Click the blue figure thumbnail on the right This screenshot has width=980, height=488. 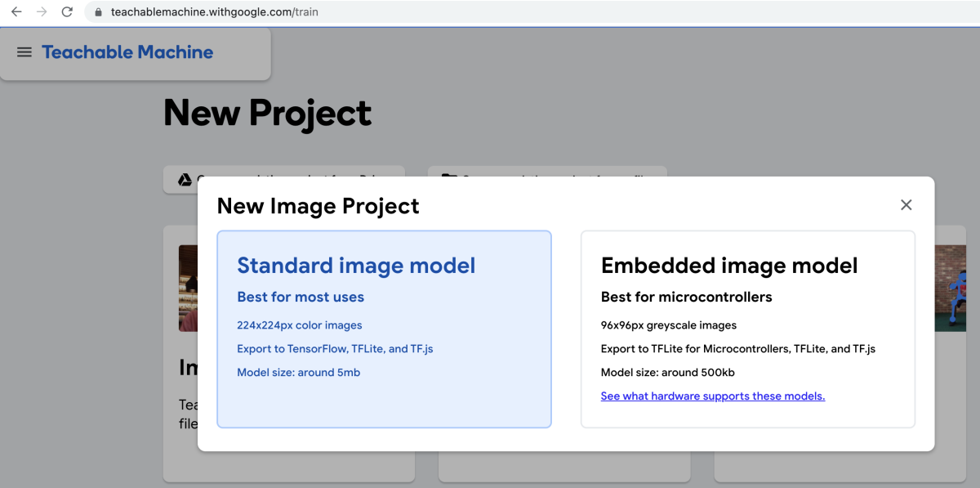click(951, 288)
